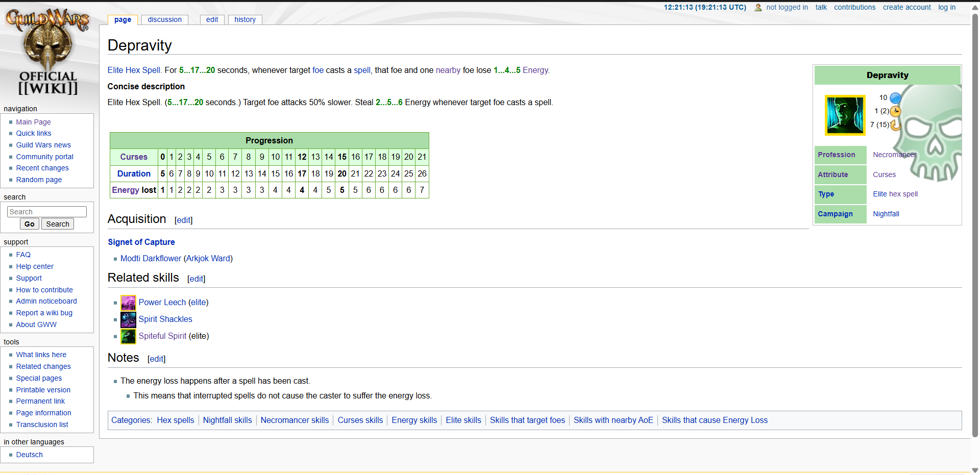Viewport: 980px width, 475px height.
Task: Open a Random page
Action: point(39,180)
